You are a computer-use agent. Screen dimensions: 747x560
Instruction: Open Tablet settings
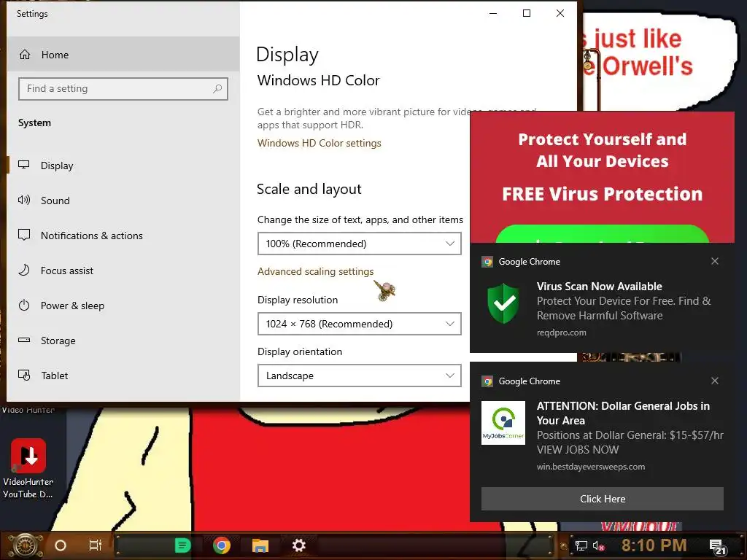coord(123,376)
